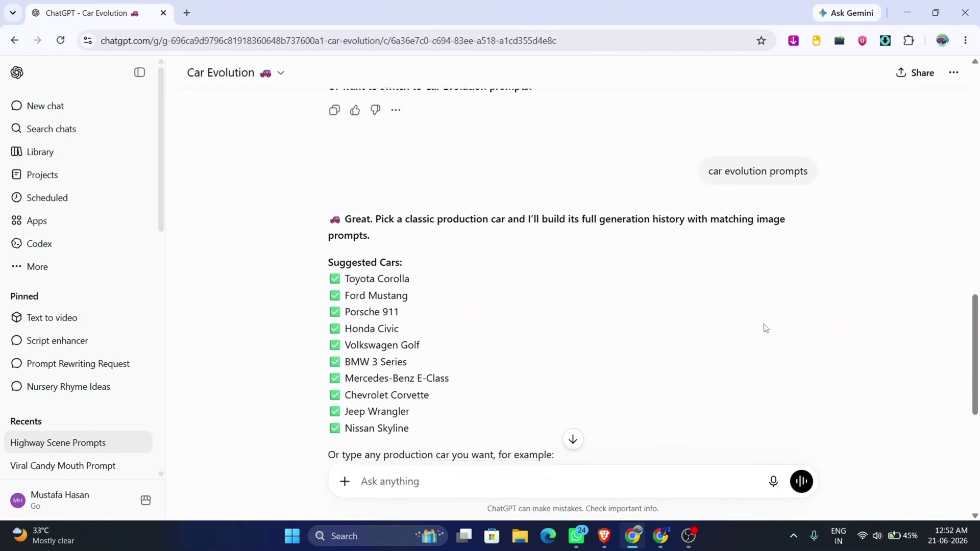Viewport: 980px width, 551px height.
Task: Go to Projects
Action: [x=79, y=175]
